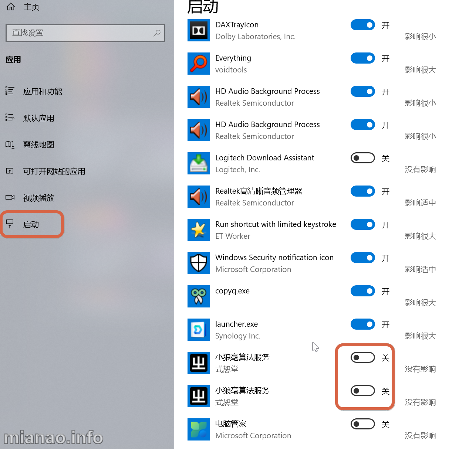Click the 电脑管家 app icon

point(199,429)
